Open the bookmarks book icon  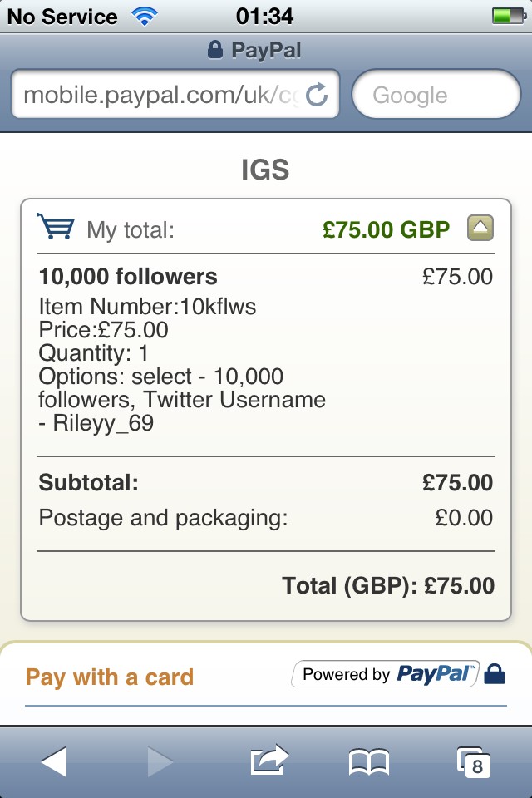click(369, 762)
